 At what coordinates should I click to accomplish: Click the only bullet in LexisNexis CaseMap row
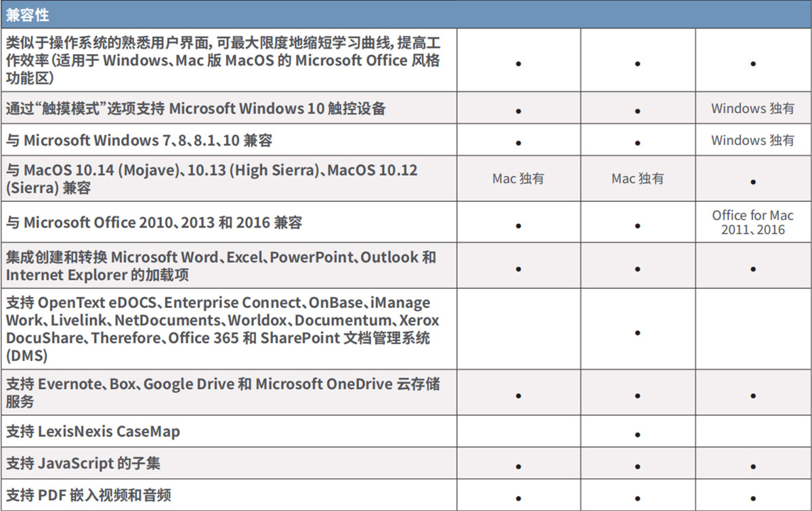point(637,435)
